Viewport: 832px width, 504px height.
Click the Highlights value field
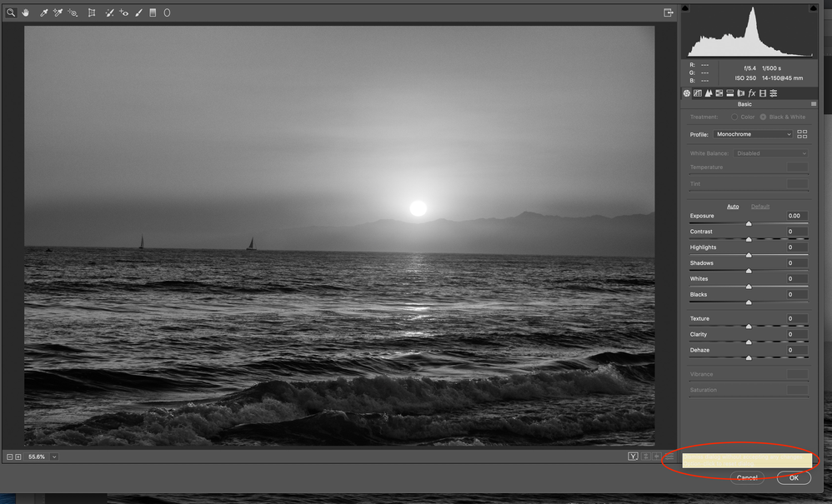pyautogui.click(x=798, y=247)
